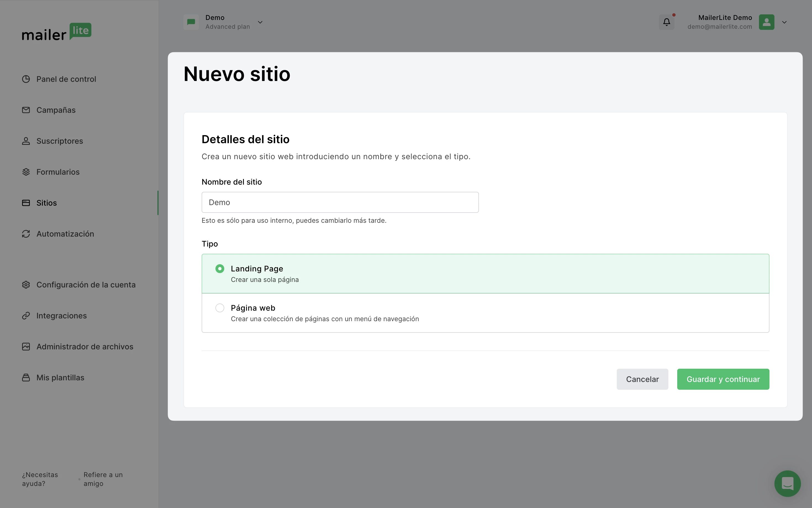Click the Integraciones link chain icon
The height and width of the screenshot is (508, 812).
coord(26,315)
